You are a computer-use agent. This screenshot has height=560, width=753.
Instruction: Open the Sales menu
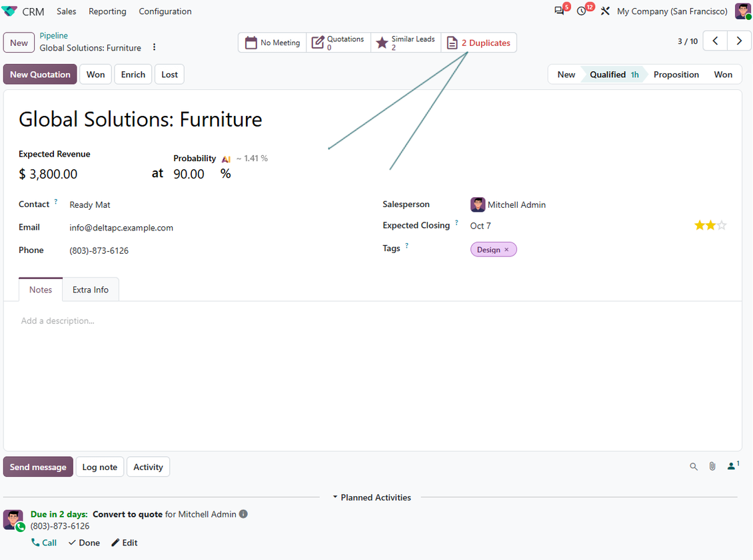66,11
